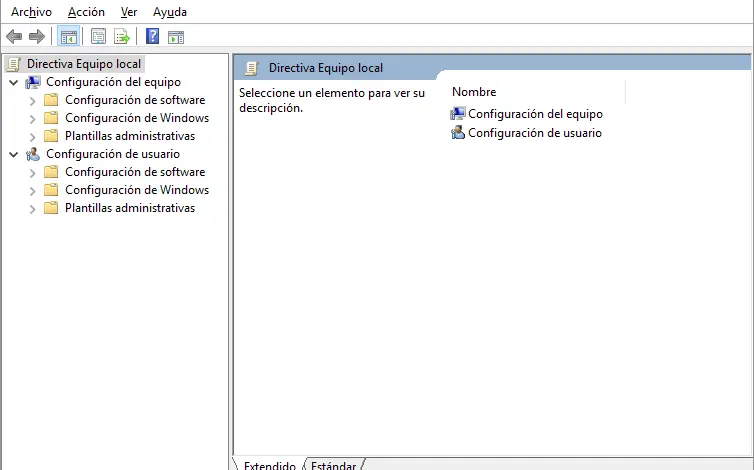Click the Directiva Equipo local title in the right header
This screenshot has width=754, height=470.
click(x=326, y=68)
